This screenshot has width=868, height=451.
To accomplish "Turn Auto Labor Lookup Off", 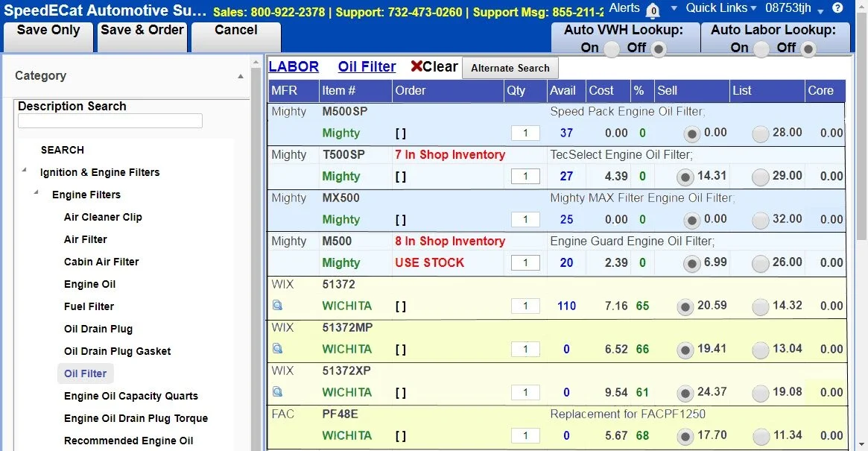I will [x=808, y=48].
